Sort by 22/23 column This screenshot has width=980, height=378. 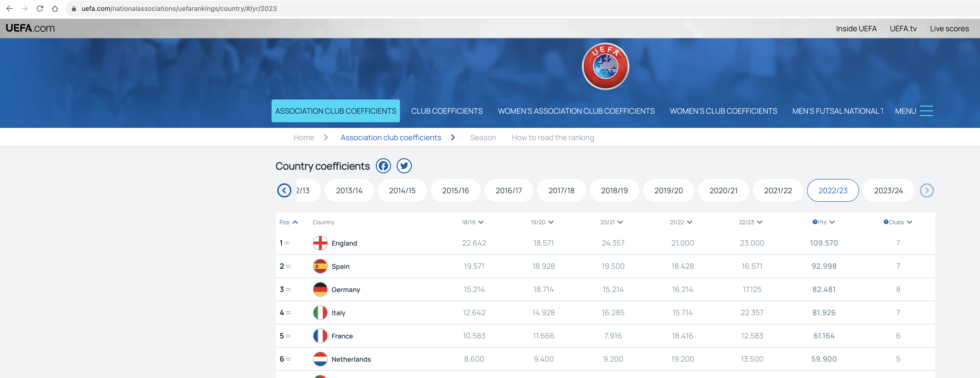tap(751, 222)
